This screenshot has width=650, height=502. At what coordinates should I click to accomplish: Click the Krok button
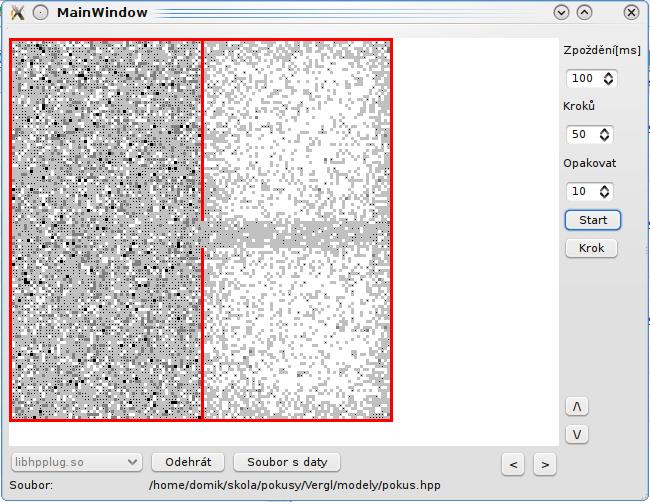point(591,248)
